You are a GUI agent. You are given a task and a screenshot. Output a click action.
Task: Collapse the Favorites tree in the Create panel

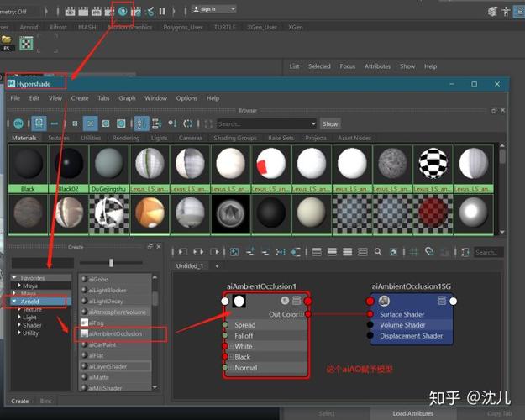coord(16,277)
